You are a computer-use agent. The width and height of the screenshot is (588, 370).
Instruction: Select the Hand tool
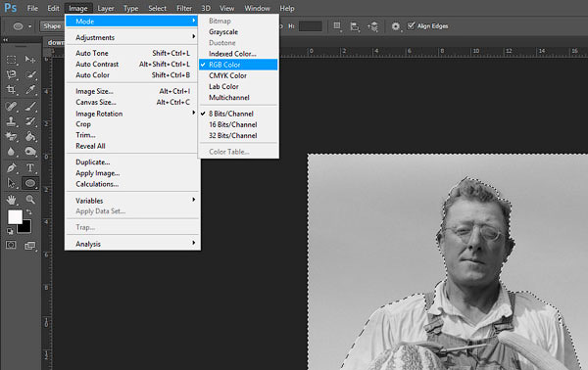[11, 200]
